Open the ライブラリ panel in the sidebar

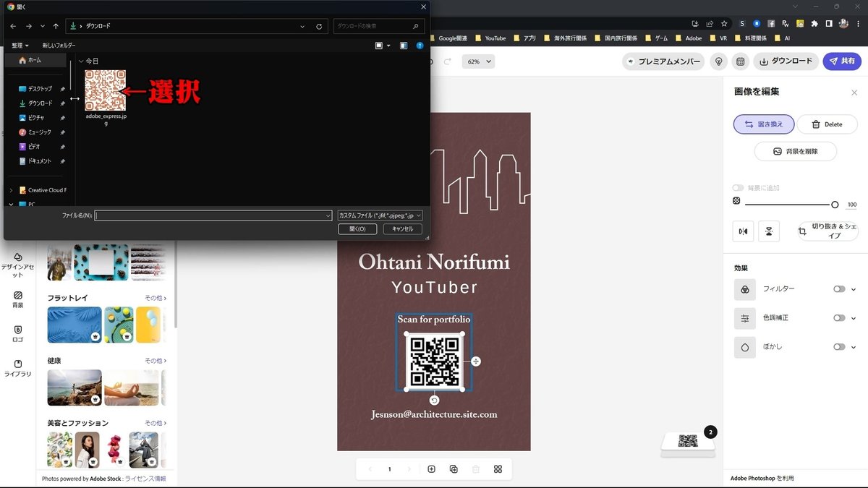[x=18, y=368]
